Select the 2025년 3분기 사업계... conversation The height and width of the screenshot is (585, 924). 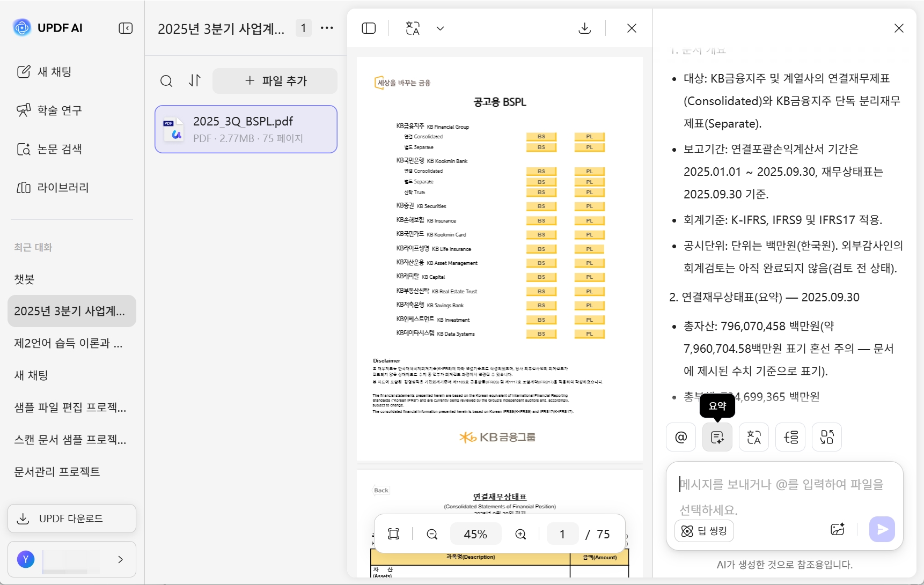point(71,311)
